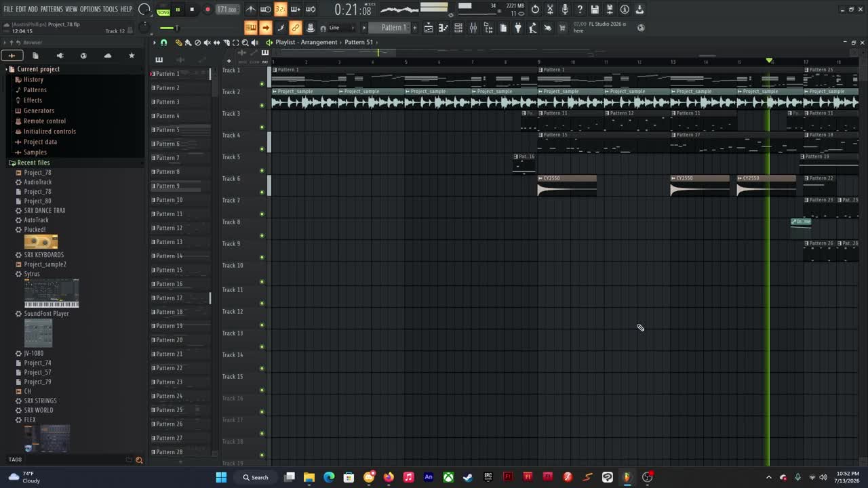The image size is (868, 488).
Task: Mute Track 2 with its green dot
Action: [262, 106]
